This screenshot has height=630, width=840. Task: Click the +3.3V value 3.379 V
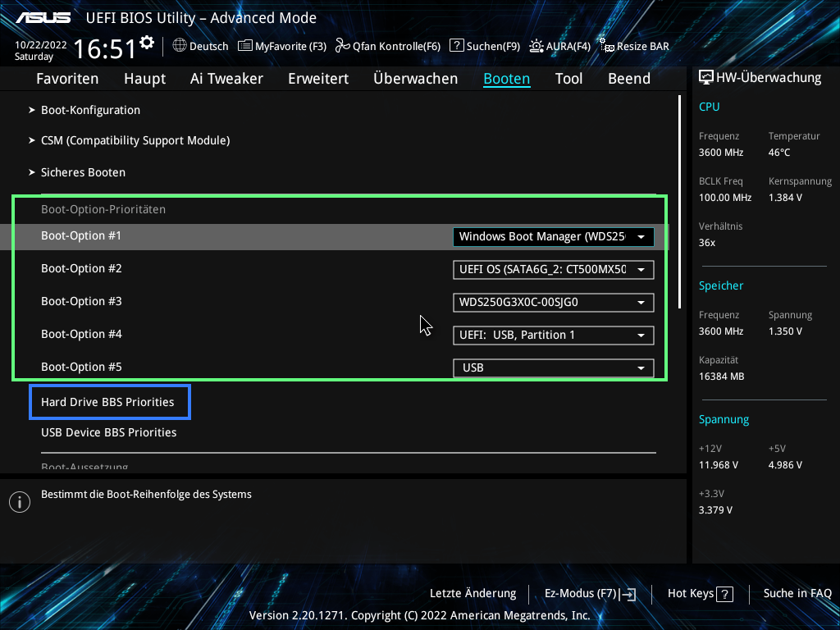715,510
